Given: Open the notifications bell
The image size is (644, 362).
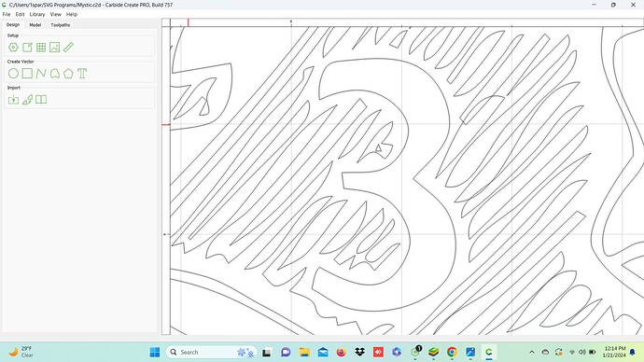Looking at the screenshot, I should [633, 352].
